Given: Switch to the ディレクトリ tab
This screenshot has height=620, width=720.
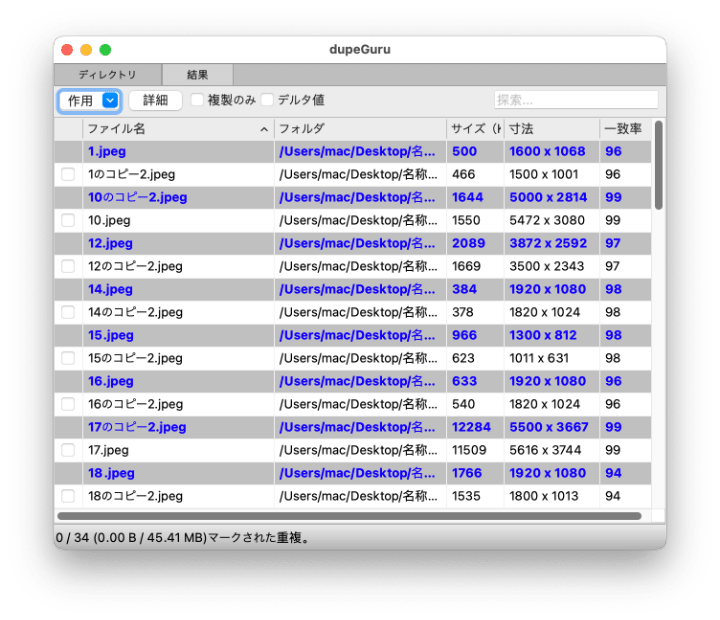Looking at the screenshot, I should click(107, 75).
